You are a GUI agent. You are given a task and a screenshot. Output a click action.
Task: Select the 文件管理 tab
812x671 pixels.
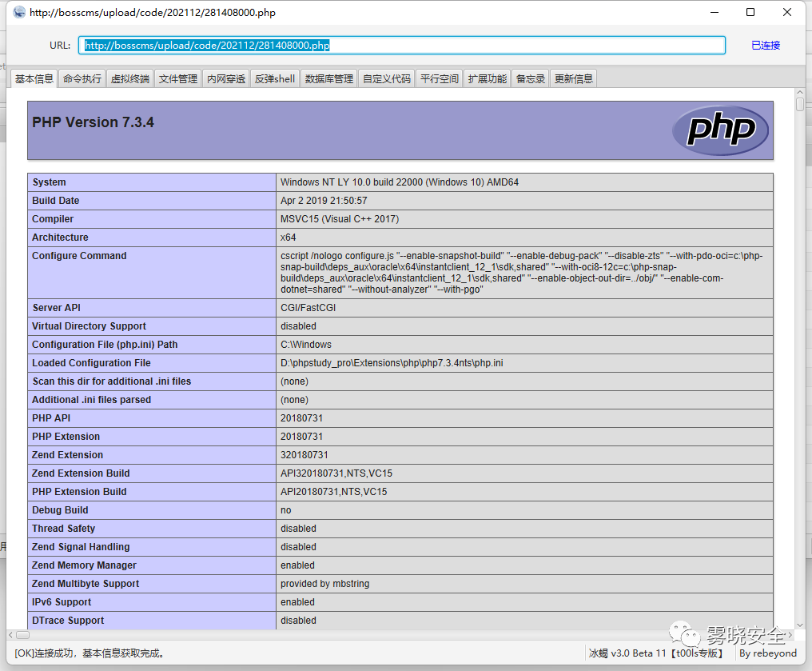click(x=177, y=78)
